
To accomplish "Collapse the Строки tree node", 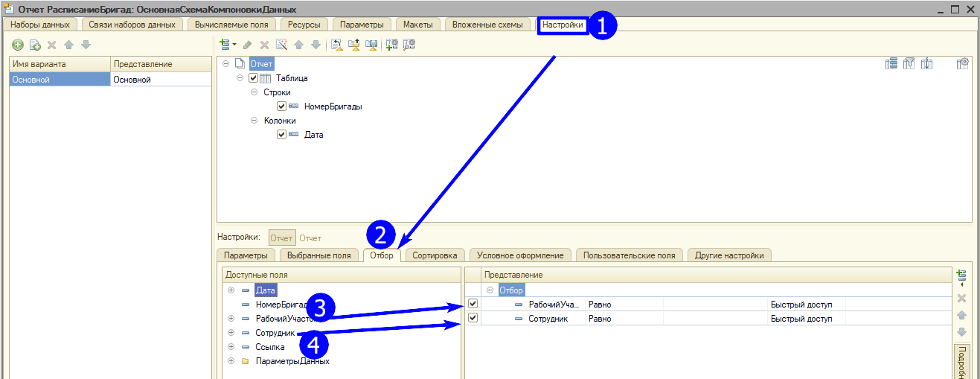I will click(x=254, y=92).
